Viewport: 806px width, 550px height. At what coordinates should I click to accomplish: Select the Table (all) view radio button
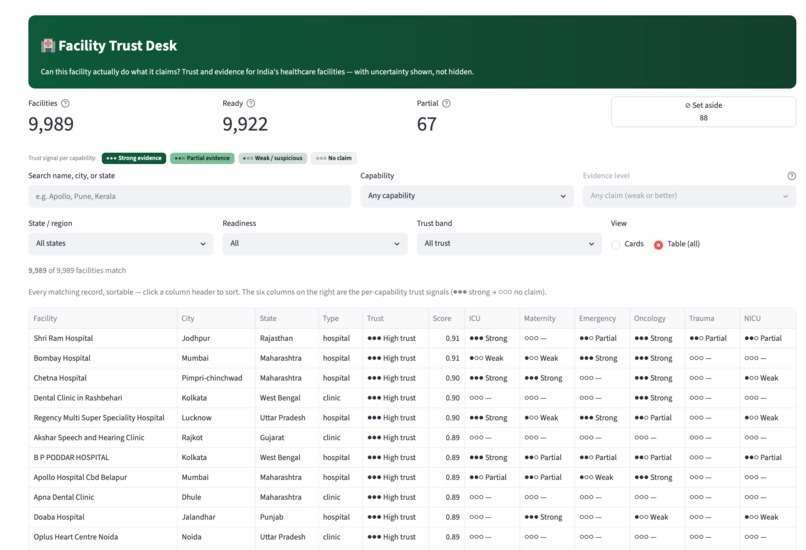point(658,245)
